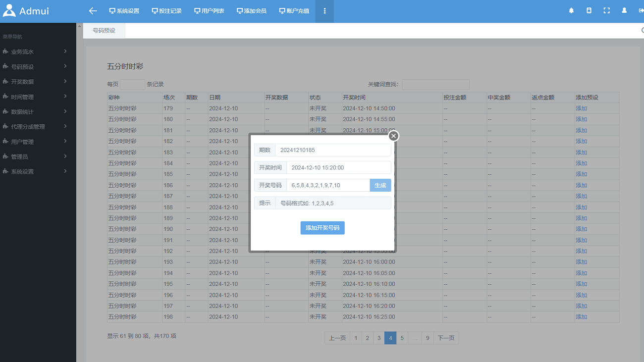Open the three-dot more menu
Viewport: 644px width, 362px height.
pyautogui.click(x=324, y=11)
